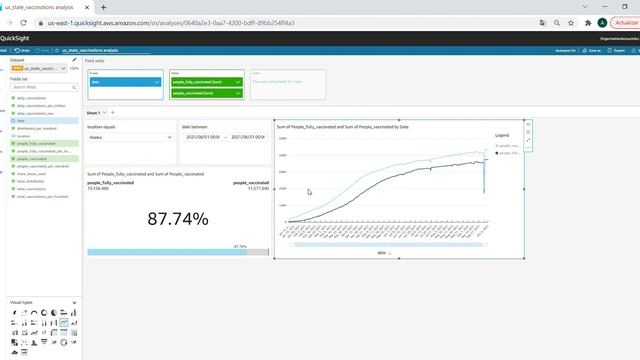The image size is (640, 360).
Task: Click translate page icon in address bar
Action: [542, 23]
